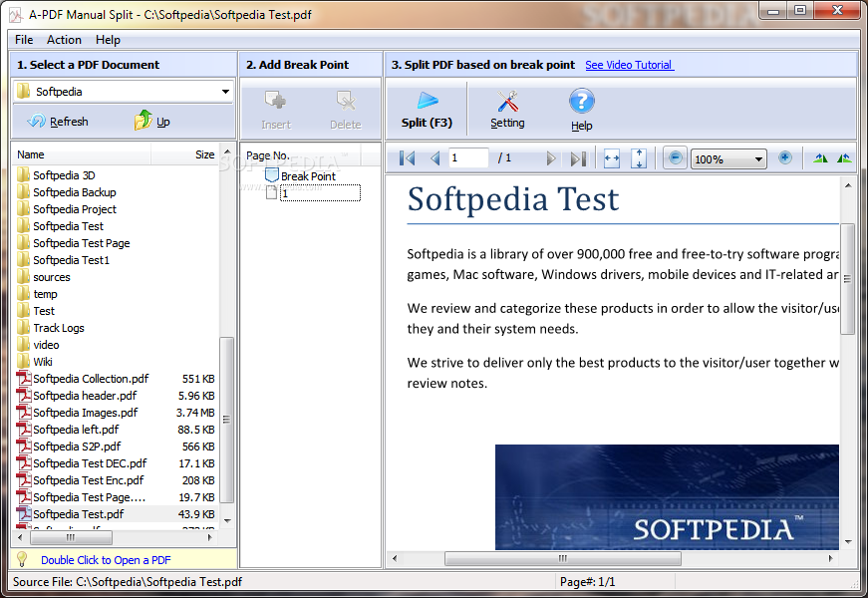Zoom in the preview with plus icon
Screen dimensions: 868x598
pos(784,158)
